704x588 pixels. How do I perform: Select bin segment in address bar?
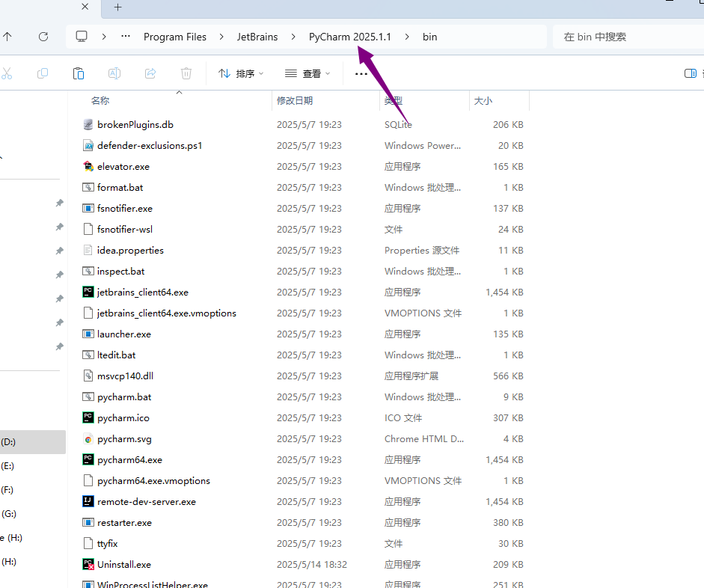click(429, 37)
